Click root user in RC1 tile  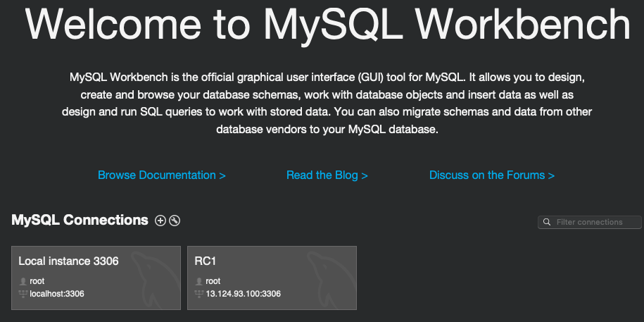pos(213,281)
